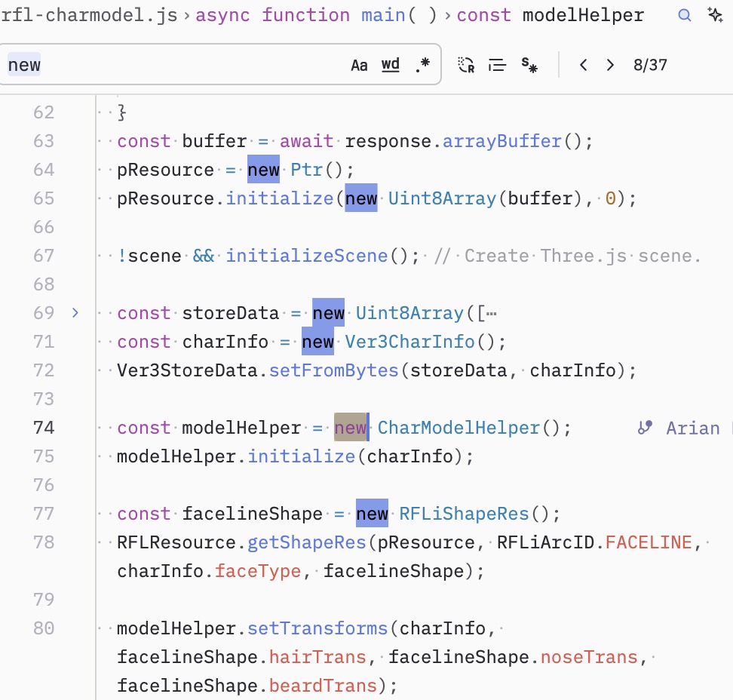Click line number 77 in the gutter
733x700 pixels.
click(x=44, y=514)
